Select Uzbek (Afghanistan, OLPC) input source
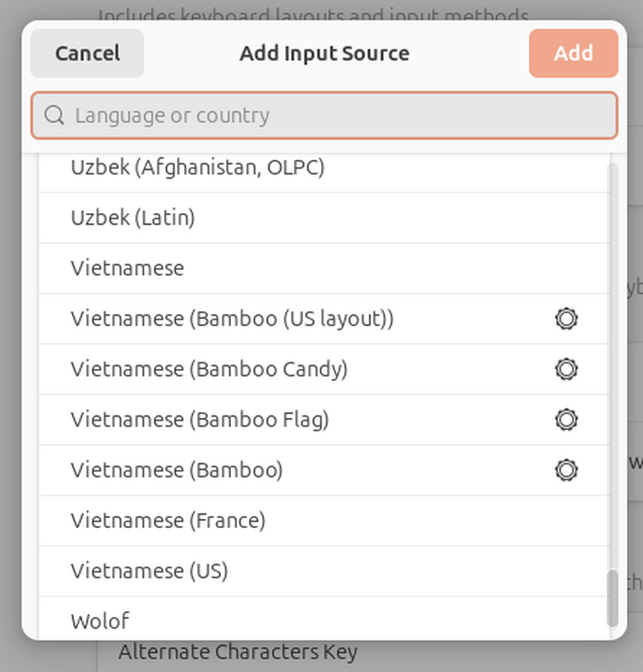This screenshot has height=672, width=643. pos(198,167)
